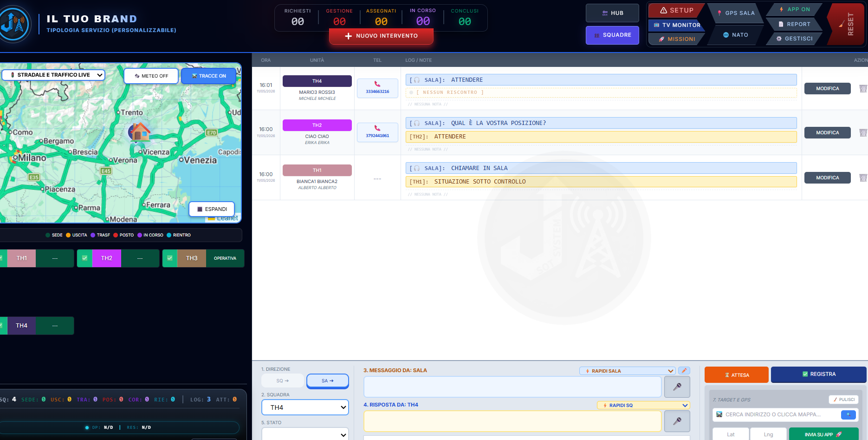Click the TH4 response text field
868x440 pixels.
click(512, 421)
